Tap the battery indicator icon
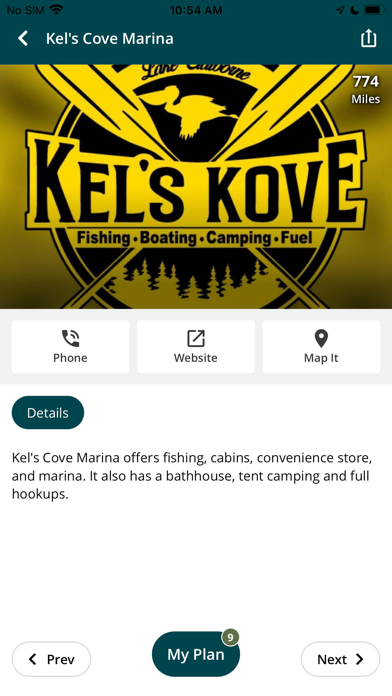The width and height of the screenshot is (392, 696). pos(375,10)
